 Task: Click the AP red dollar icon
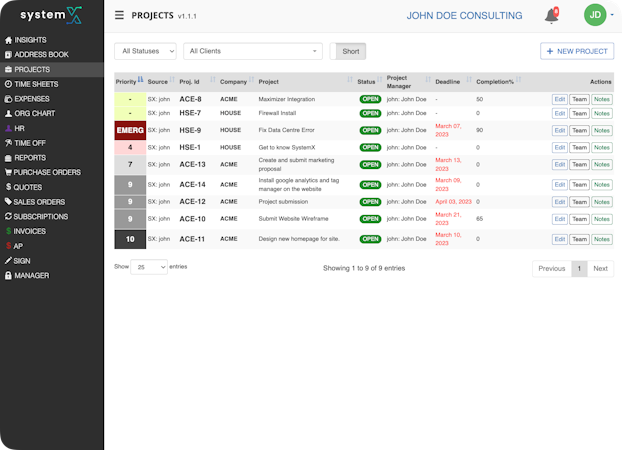(x=8, y=246)
